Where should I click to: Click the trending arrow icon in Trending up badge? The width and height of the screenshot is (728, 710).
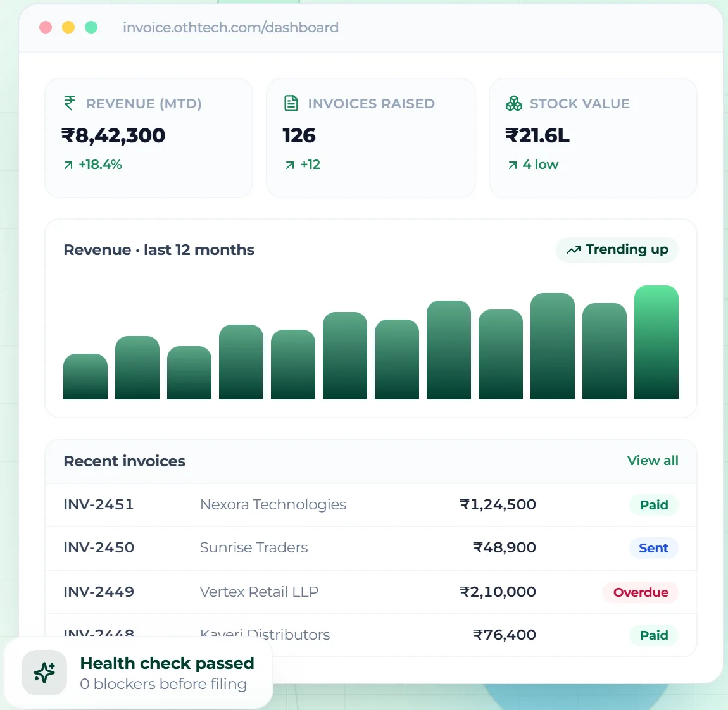click(574, 250)
